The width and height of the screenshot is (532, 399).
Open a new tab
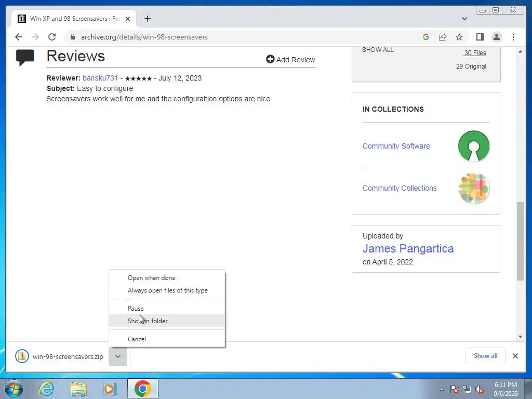click(x=147, y=19)
